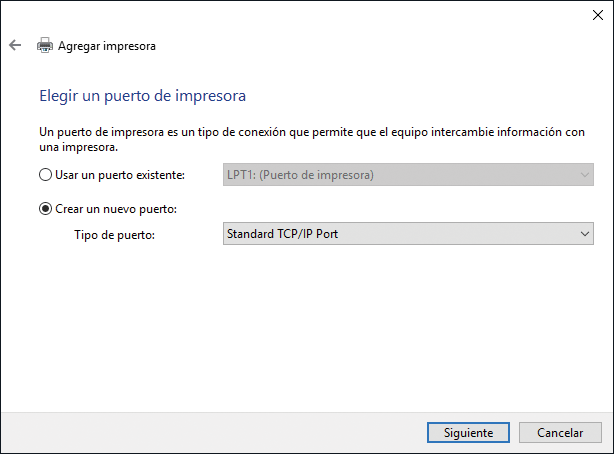Click the chevron on the LPT1 dropdown
The image size is (614, 454).
click(x=585, y=175)
